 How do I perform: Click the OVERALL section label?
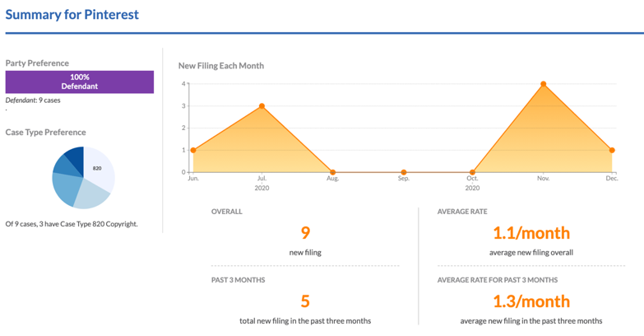(x=227, y=212)
